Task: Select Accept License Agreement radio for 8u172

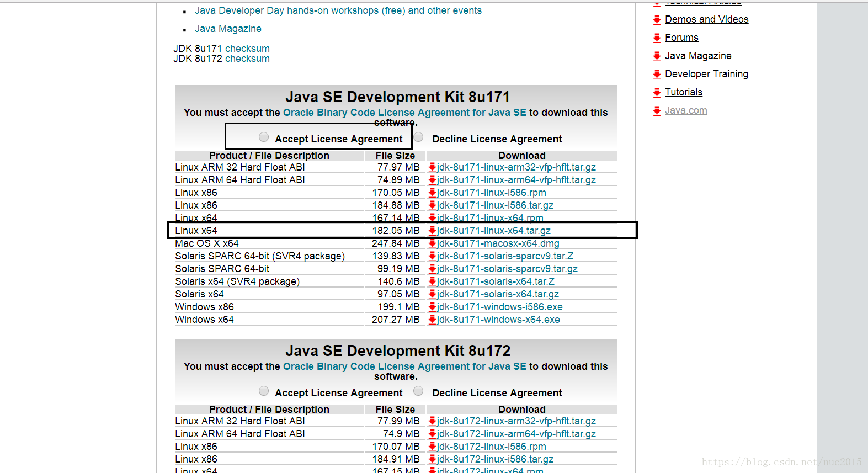Action: click(264, 391)
